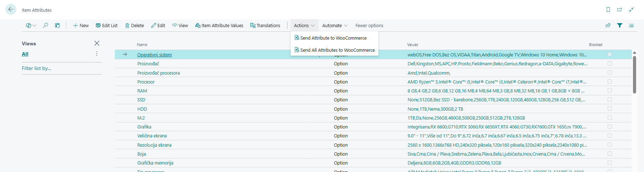Open the Proizvođač procesora attribute
The height and width of the screenshot is (172, 644).
[158, 73]
